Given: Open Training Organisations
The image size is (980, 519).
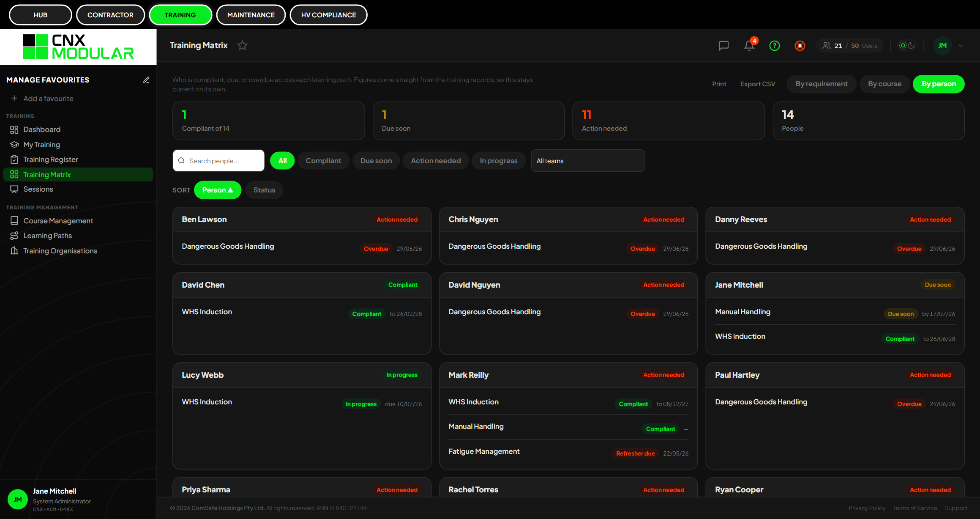Looking at the screenshot, I should coord(78,251).
